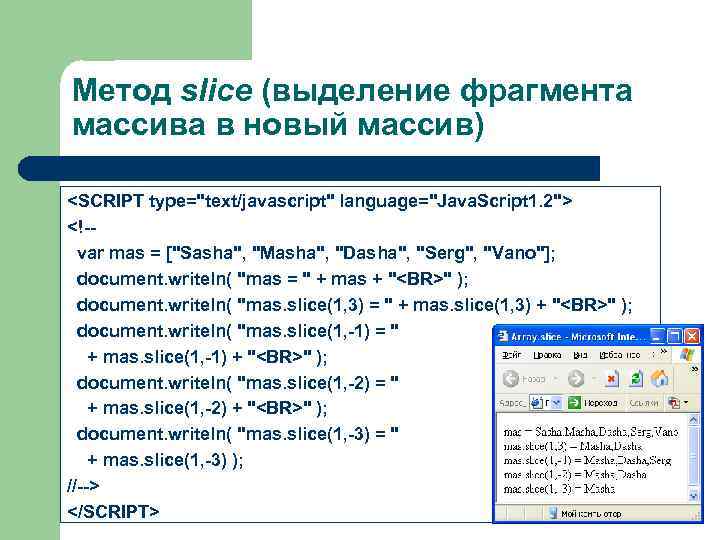
Task: Click output line 'mas.slice(1,-3) = Masha'
Action: [x=559, y=489]
